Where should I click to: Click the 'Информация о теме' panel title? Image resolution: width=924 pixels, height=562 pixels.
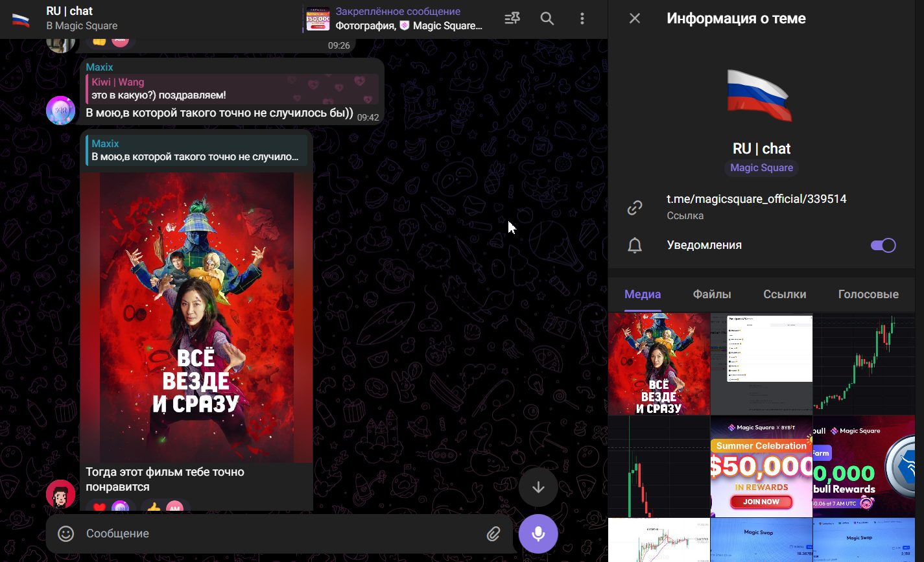[x=736, y=19]
